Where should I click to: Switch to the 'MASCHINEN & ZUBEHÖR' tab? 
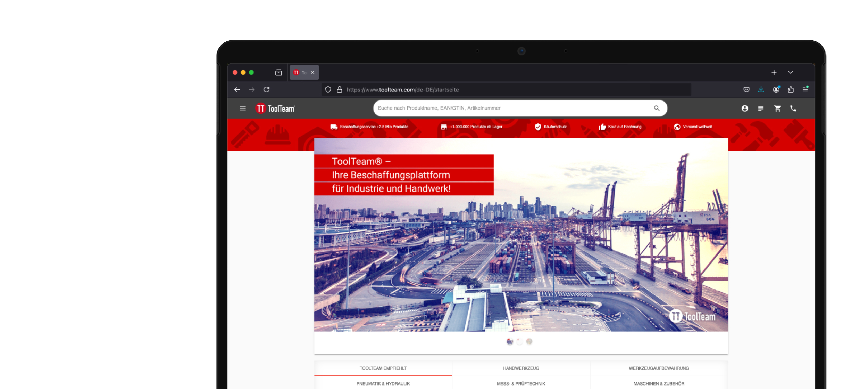click(659, 384)
